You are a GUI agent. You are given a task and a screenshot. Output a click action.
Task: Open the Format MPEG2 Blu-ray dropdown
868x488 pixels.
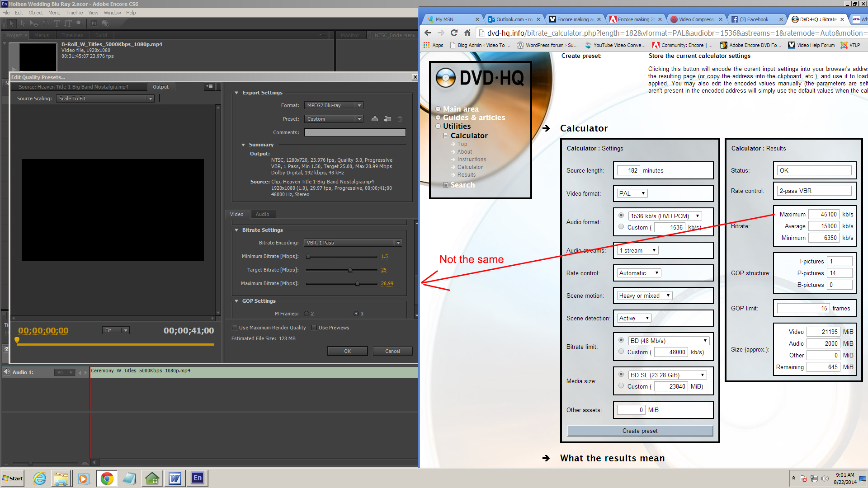tap(334, 105)
